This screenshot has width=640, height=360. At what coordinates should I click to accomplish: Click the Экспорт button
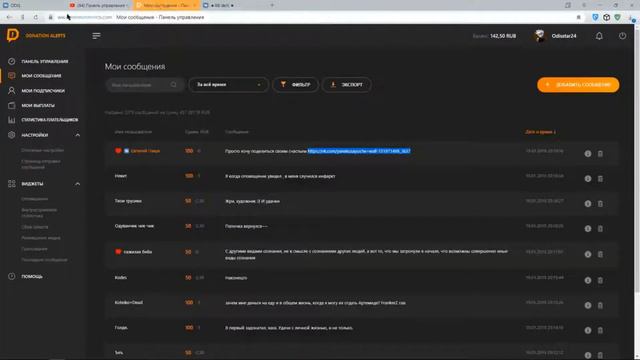pos(347,84)
